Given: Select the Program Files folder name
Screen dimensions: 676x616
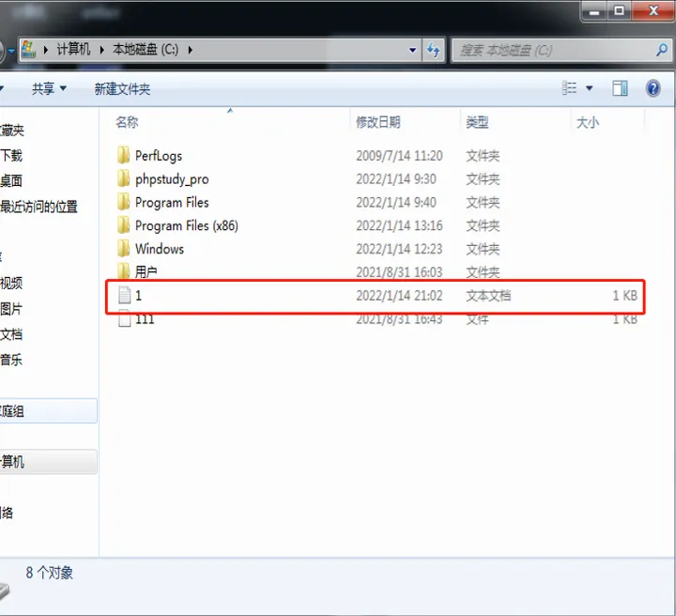Looking at the screenshot, I should tap(172, 202).
